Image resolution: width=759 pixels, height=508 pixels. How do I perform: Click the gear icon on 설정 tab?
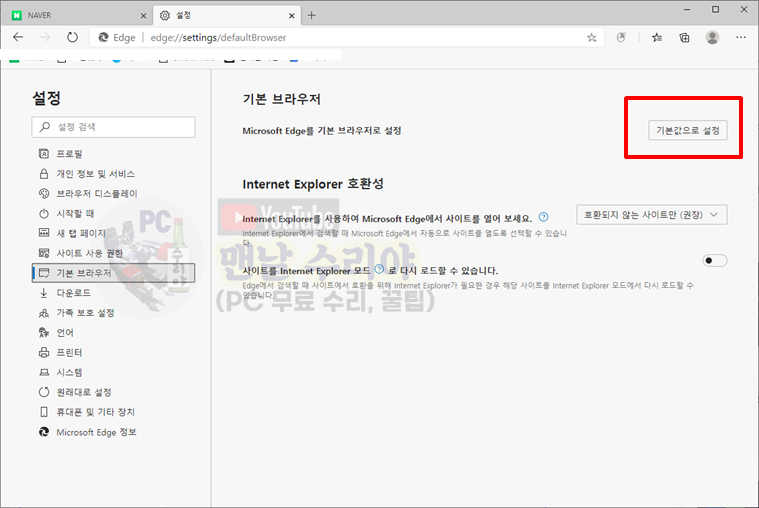165,15
